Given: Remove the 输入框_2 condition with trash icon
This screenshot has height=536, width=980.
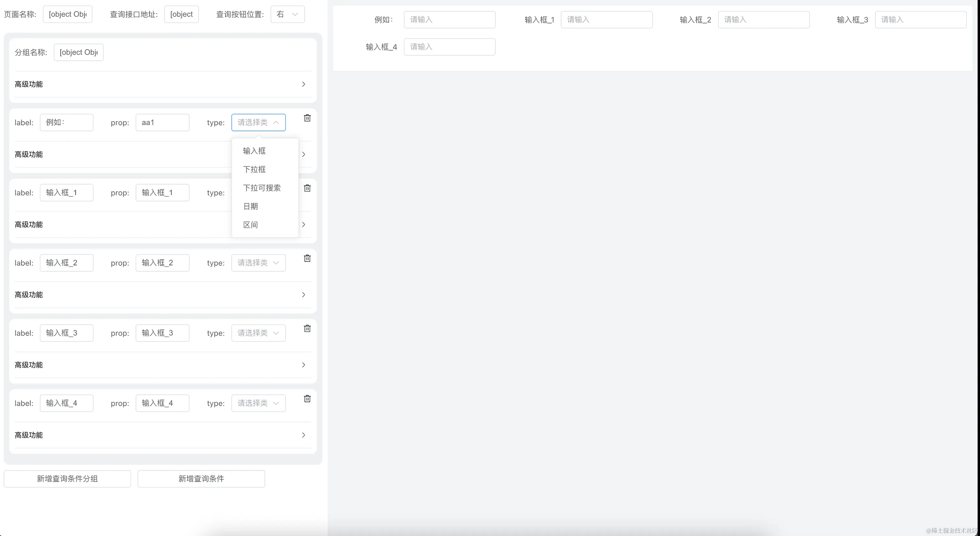Looking at the screenshot, I should click(x=307, y=258).
